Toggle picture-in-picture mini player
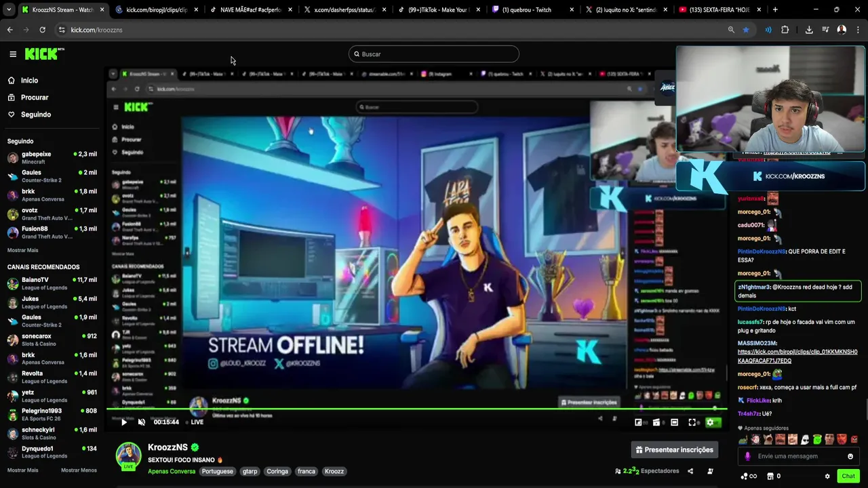Image resolution: width=868 pixels, height=488 pixels. pyautogui.click(x=638, y=422)
